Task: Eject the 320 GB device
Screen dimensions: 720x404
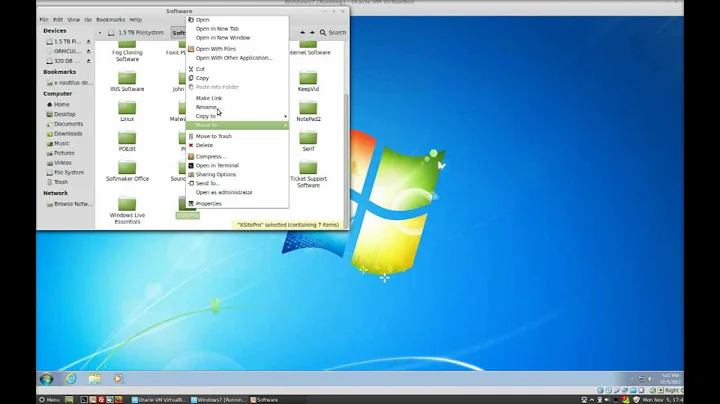Action: pyautogui.click(x=89, y=61)
